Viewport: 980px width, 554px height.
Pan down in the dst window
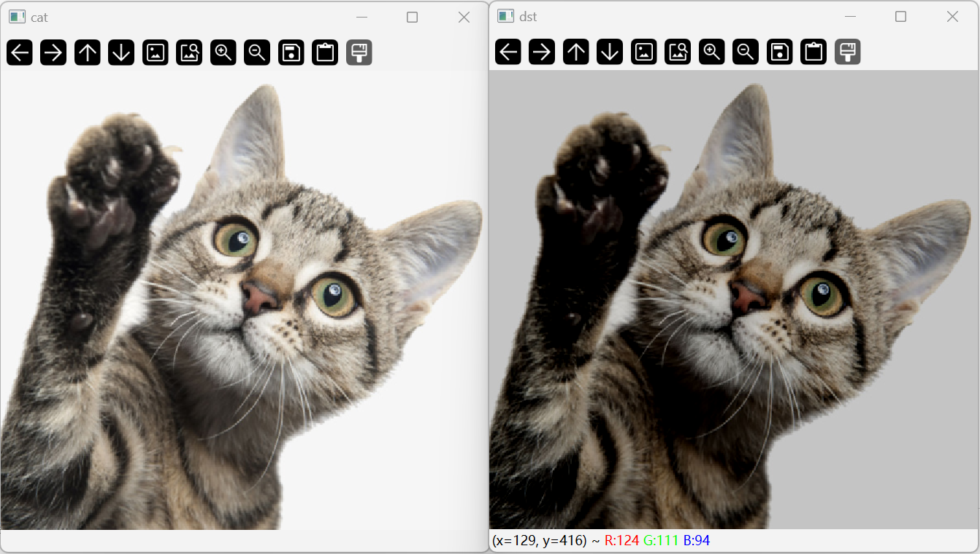point(610,52)
